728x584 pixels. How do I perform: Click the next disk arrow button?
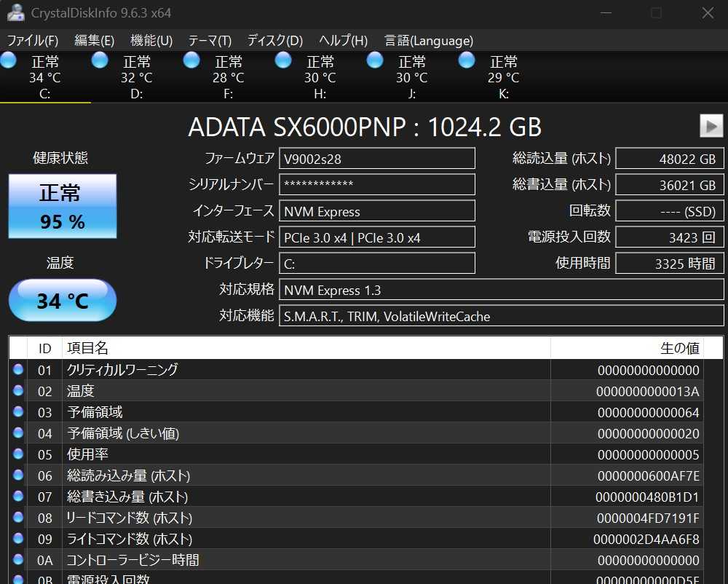711,126
